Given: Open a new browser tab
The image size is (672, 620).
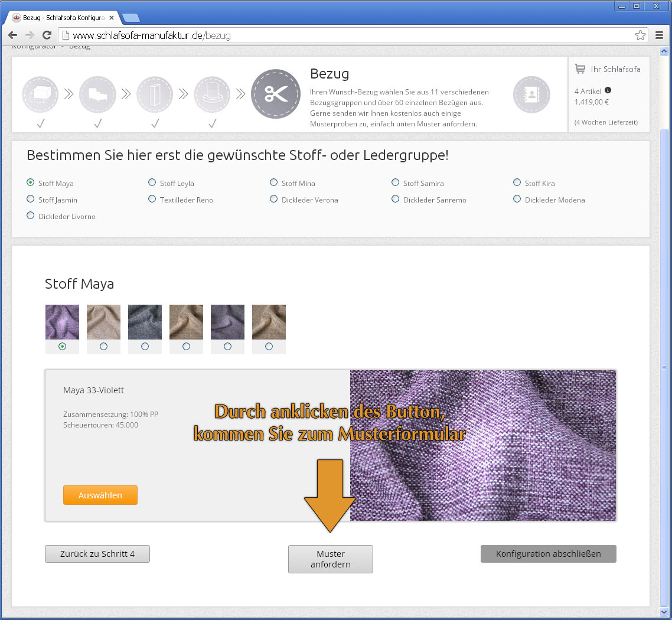Looking at the screenshot, I should (x=131, y=18).
